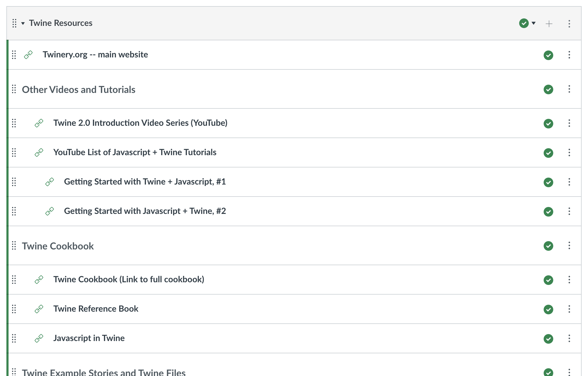This screenshot has width=588, height=376.
Task: Open kebab menu for Twine Reference Book
Action: pos(569,309)
